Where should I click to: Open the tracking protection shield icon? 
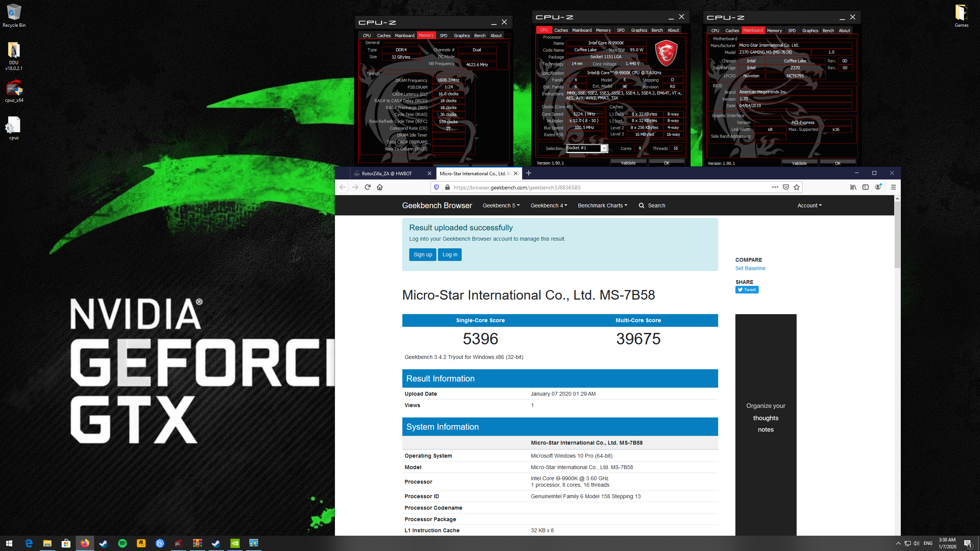point(436,187)
